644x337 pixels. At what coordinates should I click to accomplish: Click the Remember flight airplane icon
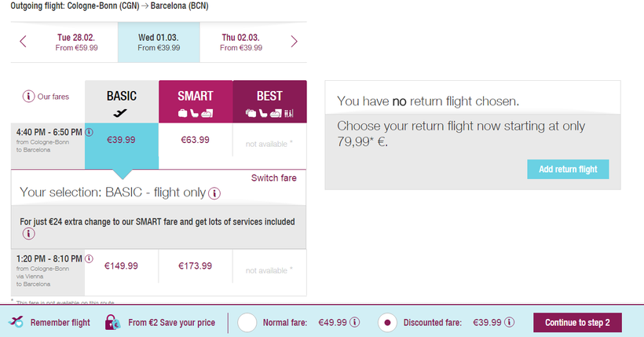[x=16, y=322]
